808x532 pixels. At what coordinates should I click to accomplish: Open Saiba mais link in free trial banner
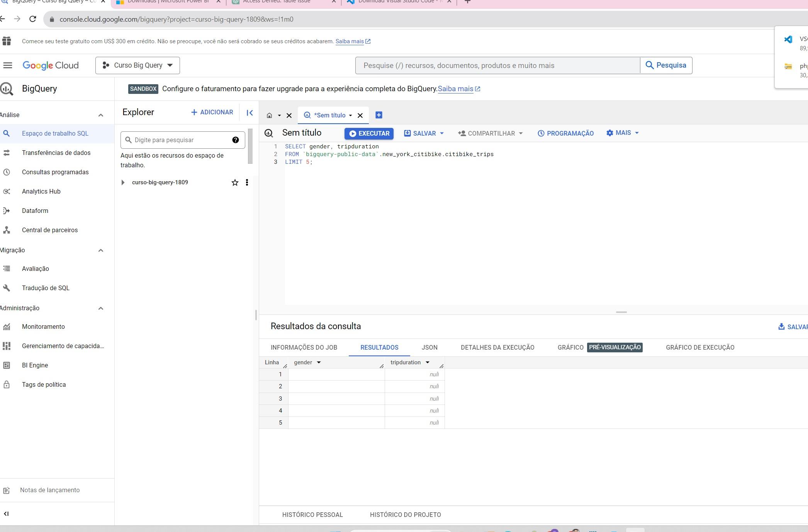[353, 41]
